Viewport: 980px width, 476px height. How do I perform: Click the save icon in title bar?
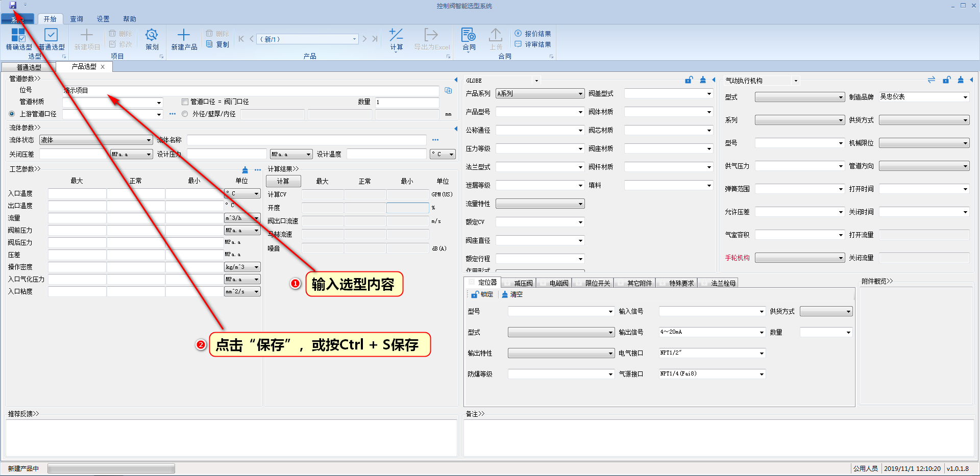point(13,5)
